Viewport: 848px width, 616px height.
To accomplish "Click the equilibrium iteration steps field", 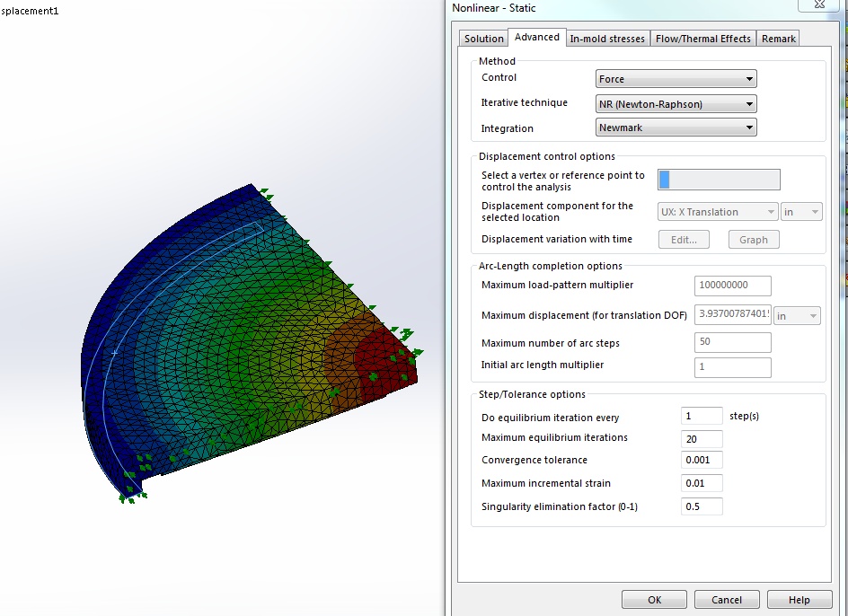I will pos(702,416).
